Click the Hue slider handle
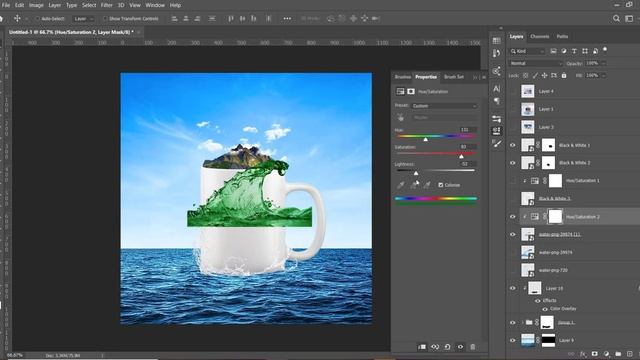640x360 pixels. pyautogui.click(x=425, y=139)
